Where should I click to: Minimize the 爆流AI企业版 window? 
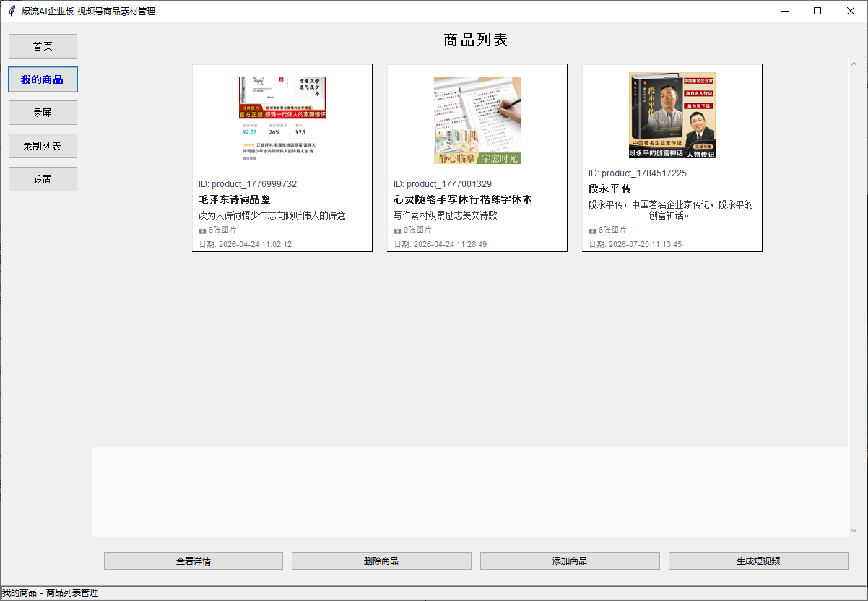[784, 11]
